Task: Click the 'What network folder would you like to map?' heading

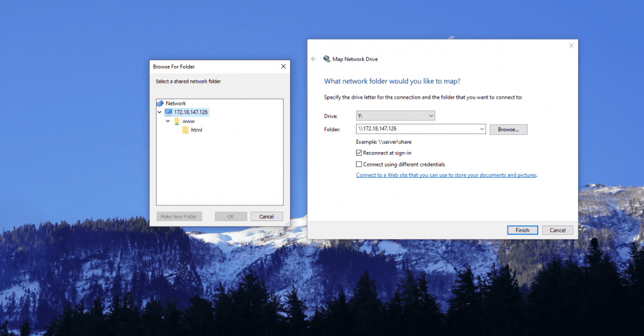Action: (392, 81)
